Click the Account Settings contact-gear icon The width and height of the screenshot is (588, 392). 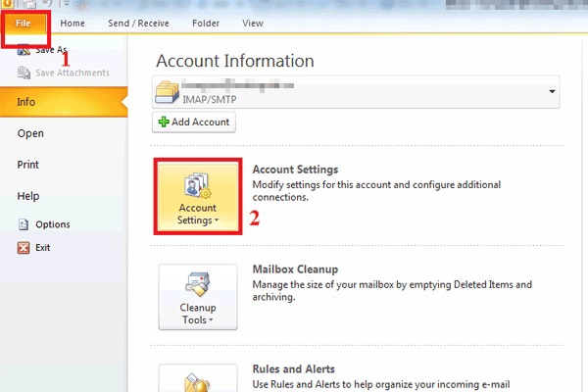point(198,185)
